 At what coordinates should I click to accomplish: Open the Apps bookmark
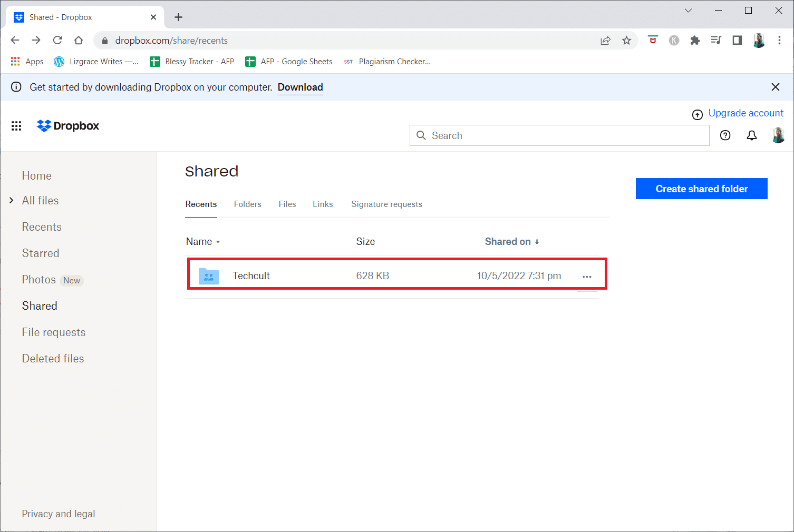[x=27, y=62]
